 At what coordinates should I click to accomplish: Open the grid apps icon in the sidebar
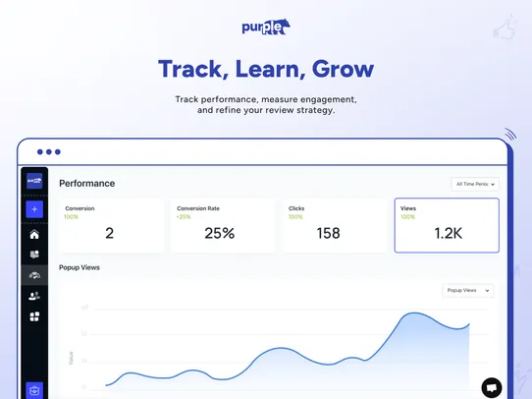[34, 316]
